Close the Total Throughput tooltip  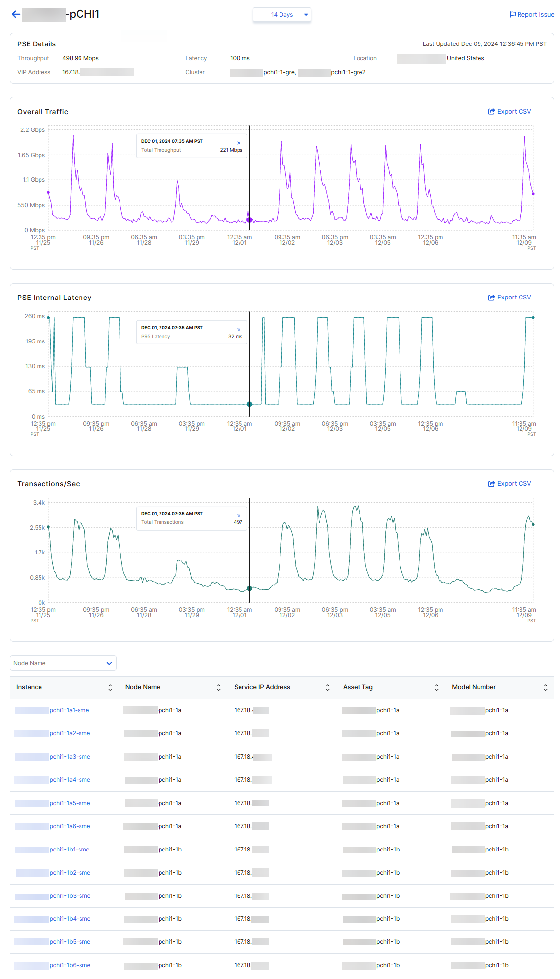pos(239,143)
